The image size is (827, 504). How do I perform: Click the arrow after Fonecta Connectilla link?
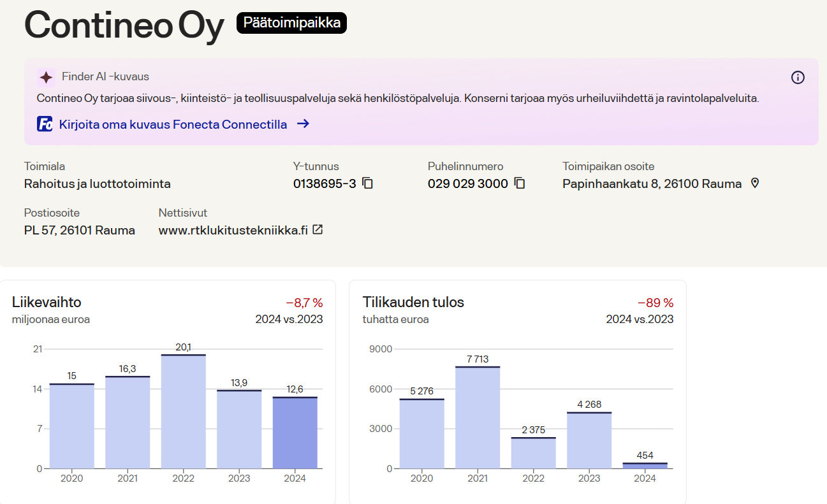(304, 124)
